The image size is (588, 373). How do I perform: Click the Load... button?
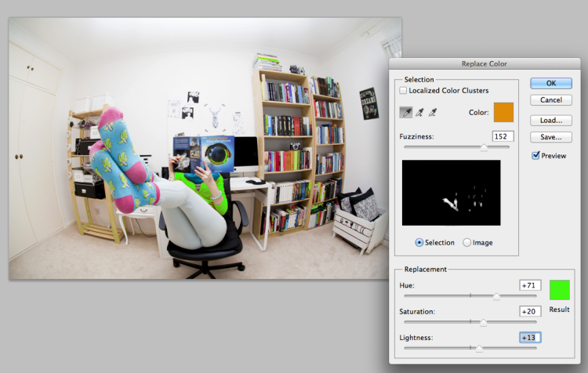(551, 121)
